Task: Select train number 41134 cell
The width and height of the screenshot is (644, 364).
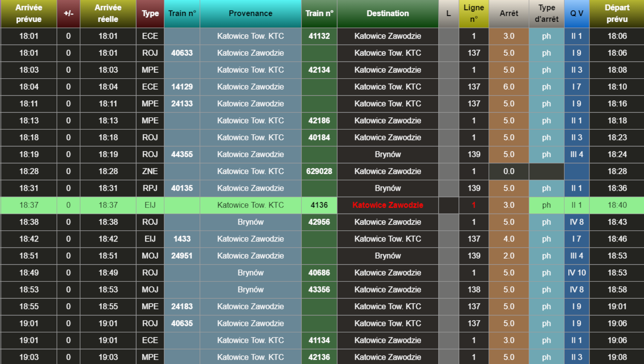Action: tap(319, 340)
